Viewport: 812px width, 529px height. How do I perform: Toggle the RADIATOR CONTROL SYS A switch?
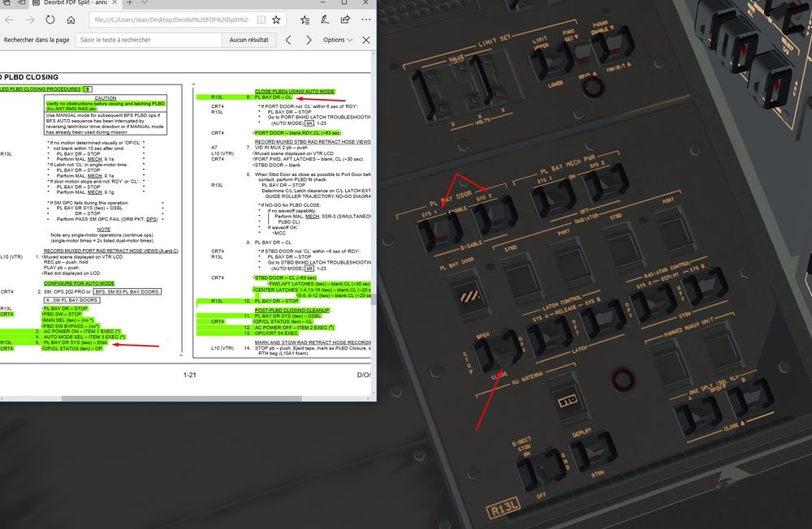(653, 301)
